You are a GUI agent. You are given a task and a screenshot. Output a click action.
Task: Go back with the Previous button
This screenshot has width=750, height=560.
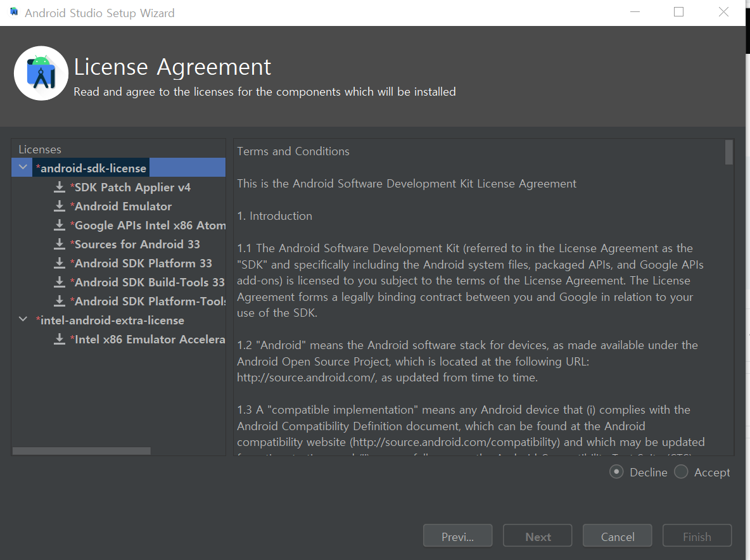point(458,535)
